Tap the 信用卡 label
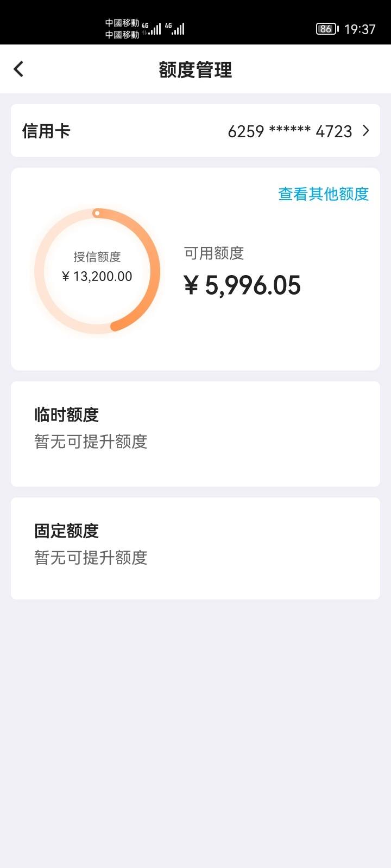The width and height of the screenshot is (391, 868). click(46, 131)
